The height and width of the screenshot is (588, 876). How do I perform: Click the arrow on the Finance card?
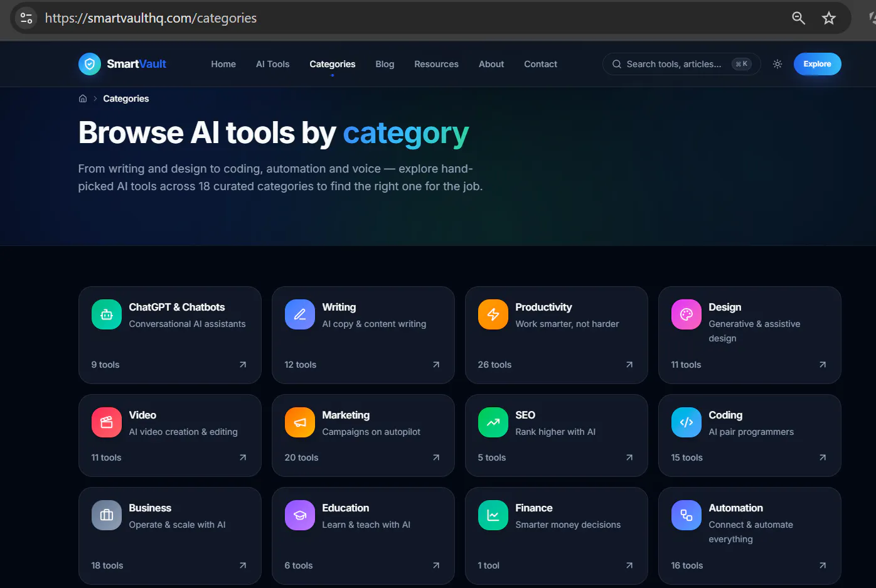(629, 565)
